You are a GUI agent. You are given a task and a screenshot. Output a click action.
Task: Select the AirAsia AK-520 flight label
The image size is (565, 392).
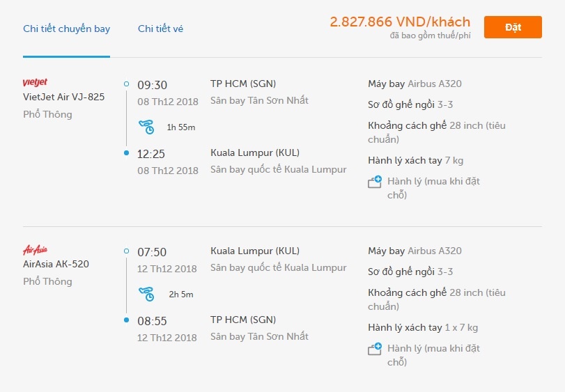[x=56, y=265]
